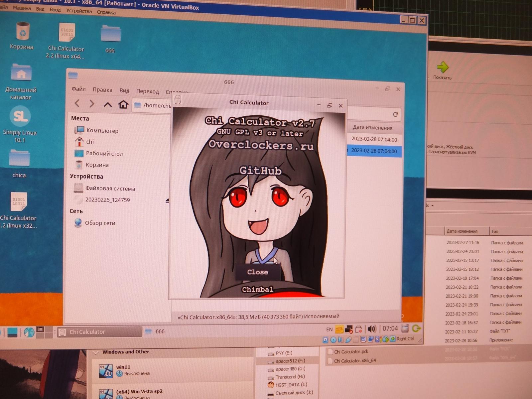This screenshot has width=532, height=399.
Task: Navigate up to the parent folder
Action: (107, 105)
